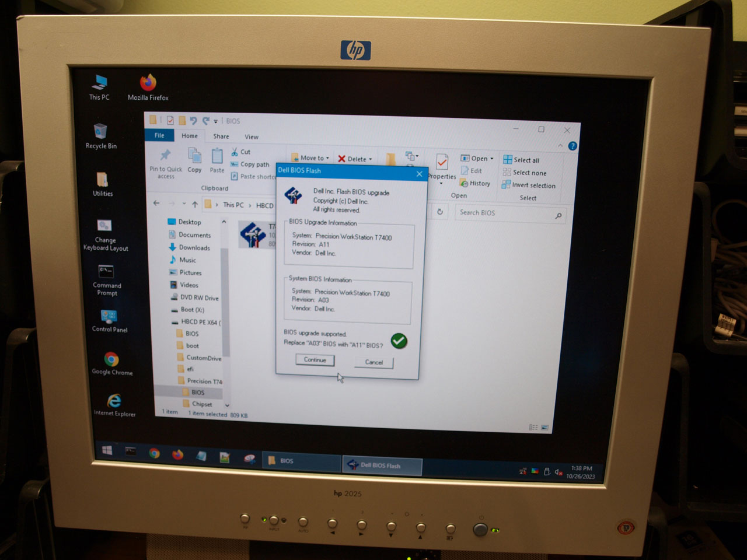The image size is (747, 560).
Task: Switch to the Home ribbon tab
Action: 190,136
